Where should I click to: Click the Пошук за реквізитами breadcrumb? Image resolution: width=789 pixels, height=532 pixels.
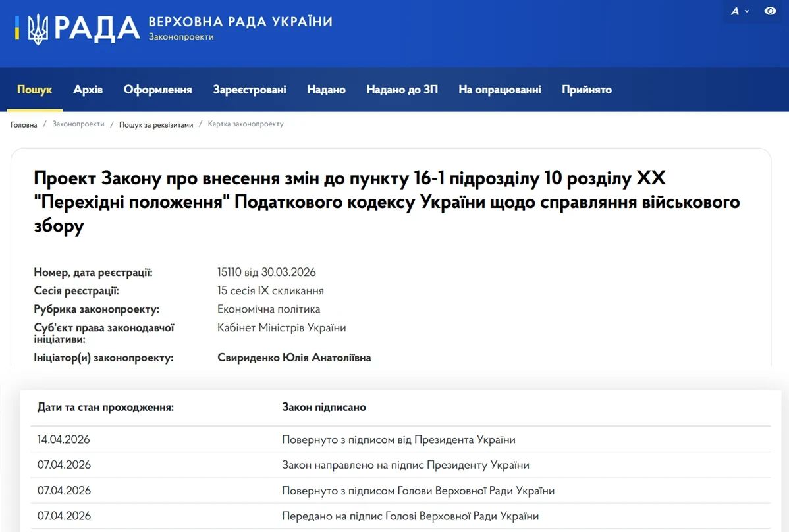(x=155, y=124)
